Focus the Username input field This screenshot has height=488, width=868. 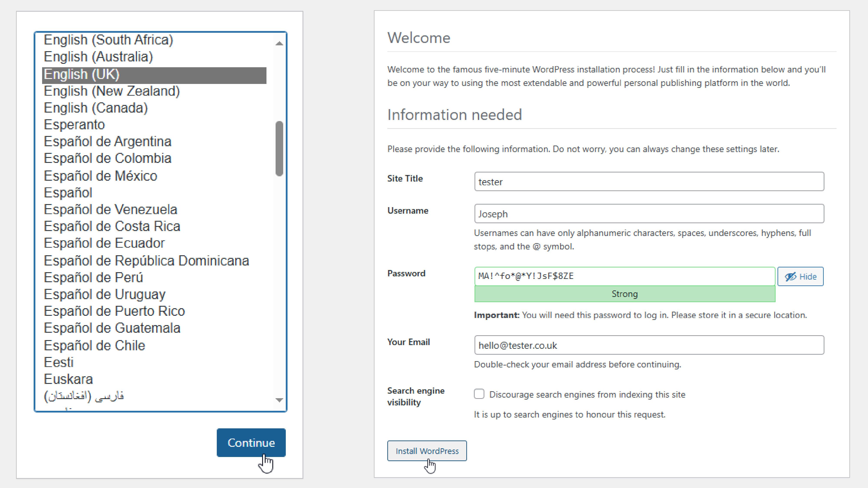(649, 213)
